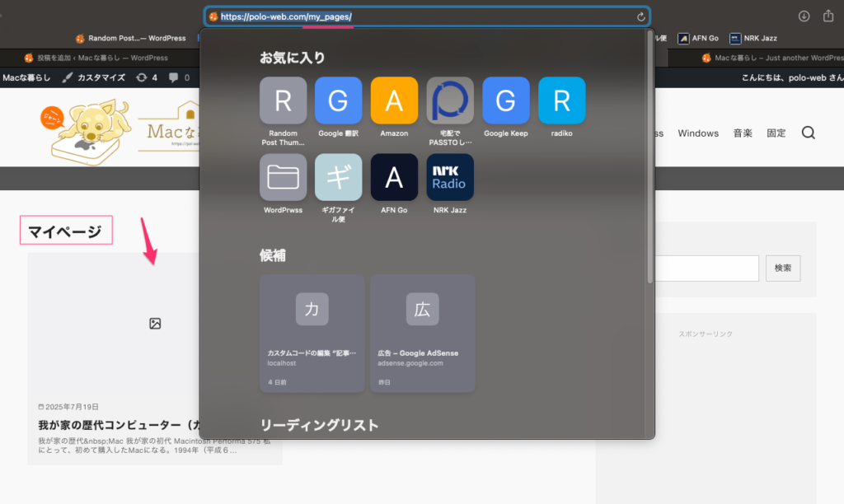
Task: Click the Safari downloads icon
Action: [804, 16]
